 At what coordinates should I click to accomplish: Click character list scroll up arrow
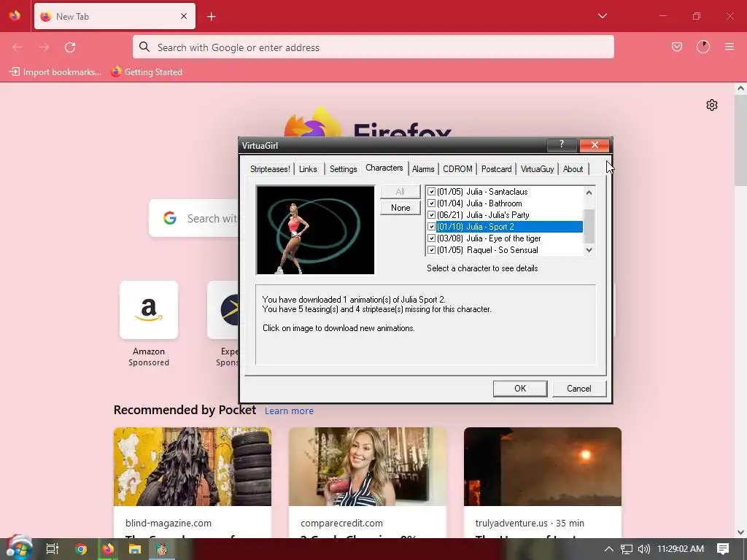pyautogui.click(x=589, y=192)
